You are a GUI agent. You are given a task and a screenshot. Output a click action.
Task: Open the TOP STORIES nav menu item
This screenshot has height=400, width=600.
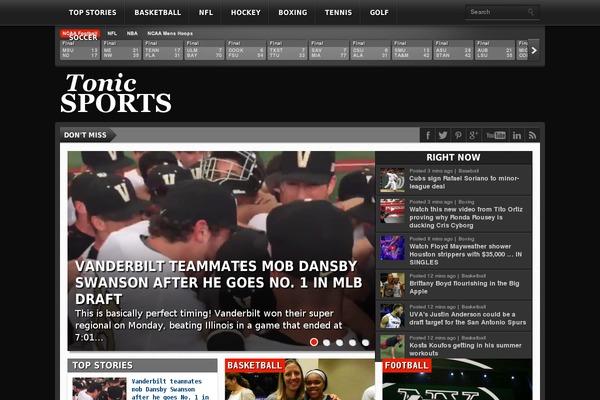pyautogui.click(x=93, y=13)
